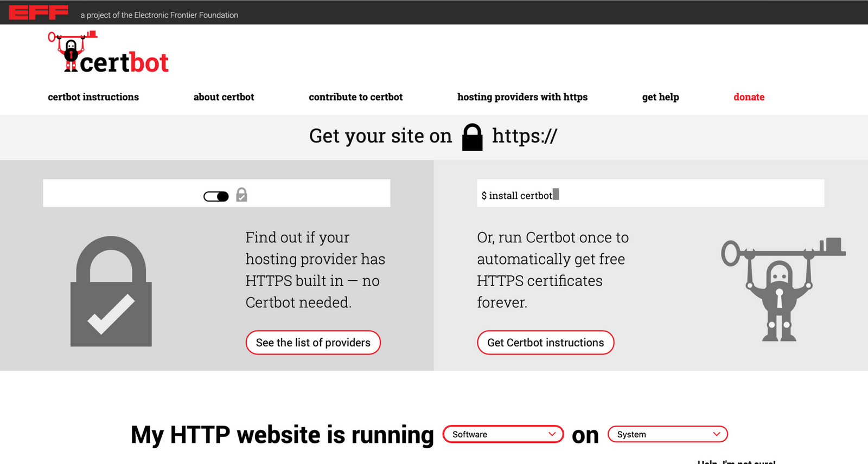This screenshot has height=464, width=868.
Task: Toggle the black switch in the white bar
Action: pyautogui.click(x=216, y=196)
